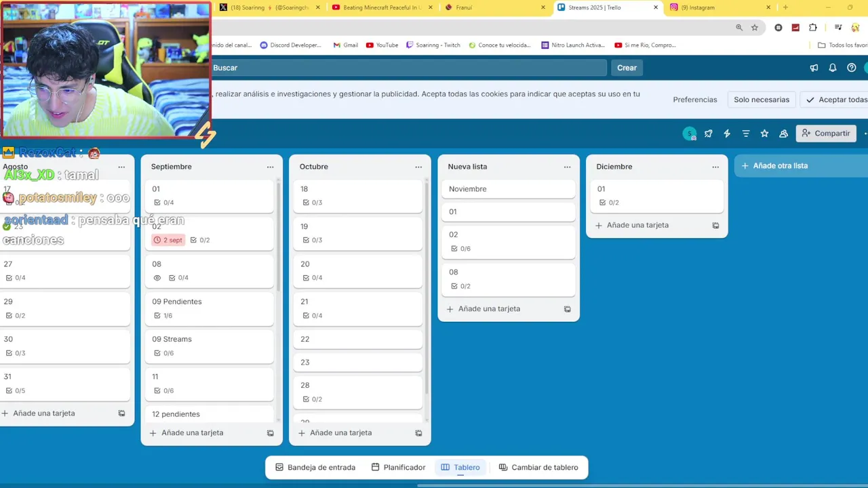
Task: Choose Solo necesarias cookies
Action: point(762,100)
